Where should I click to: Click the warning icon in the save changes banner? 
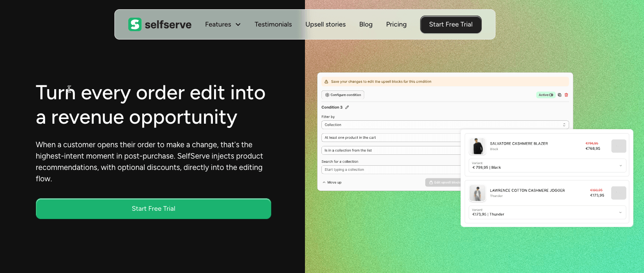coord(326,82)
